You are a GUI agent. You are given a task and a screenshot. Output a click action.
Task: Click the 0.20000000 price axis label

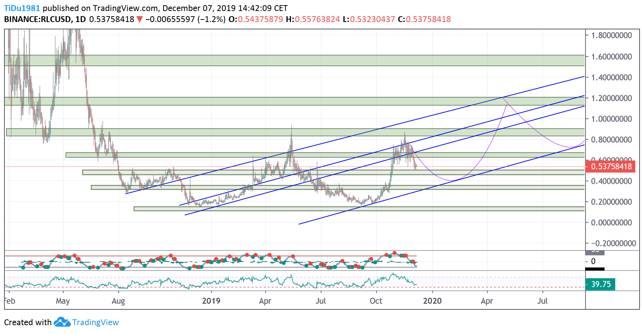point(611,202)
